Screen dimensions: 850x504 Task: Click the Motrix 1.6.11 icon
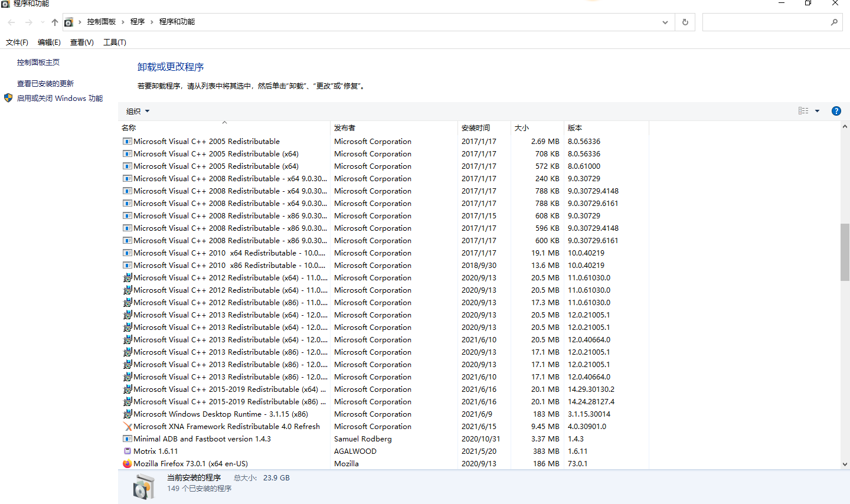tap(127, 451)
